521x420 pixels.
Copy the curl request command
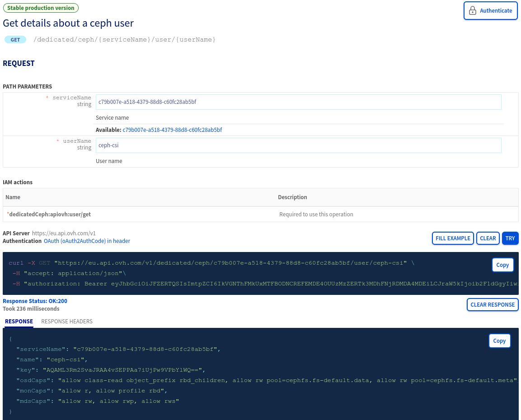tap(502, 265)
